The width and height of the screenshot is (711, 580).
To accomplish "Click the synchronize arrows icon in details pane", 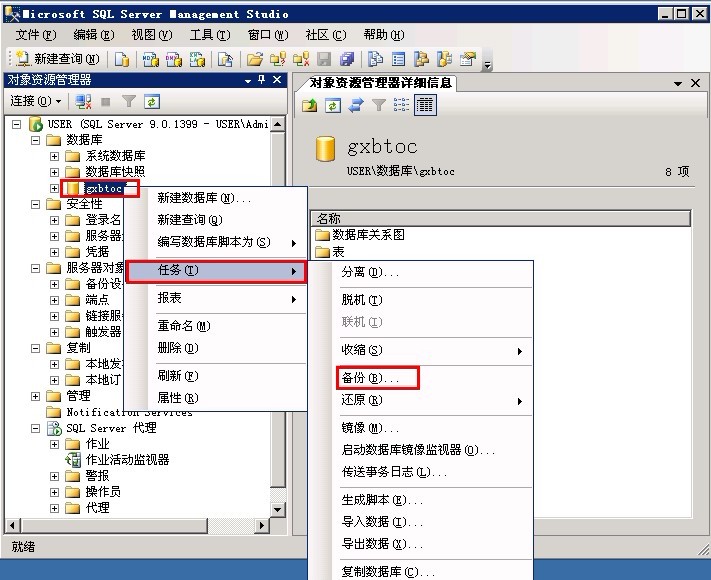I will point(356,105).
